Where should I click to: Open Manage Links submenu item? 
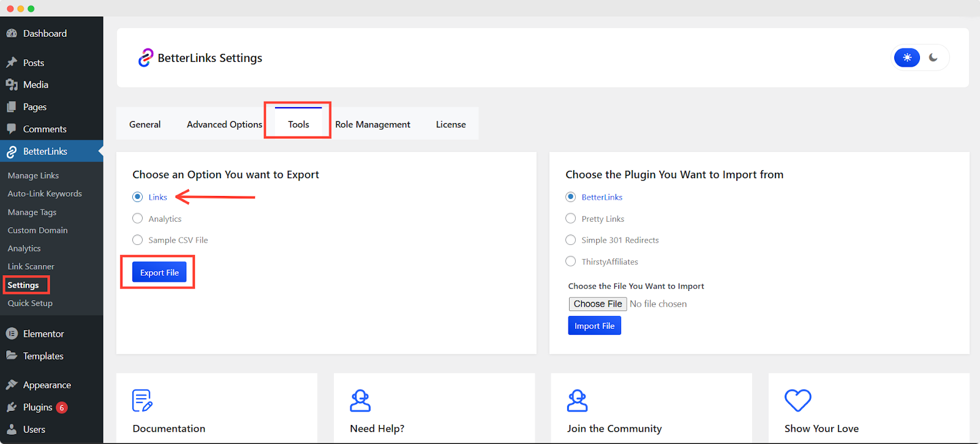[33, 175]
